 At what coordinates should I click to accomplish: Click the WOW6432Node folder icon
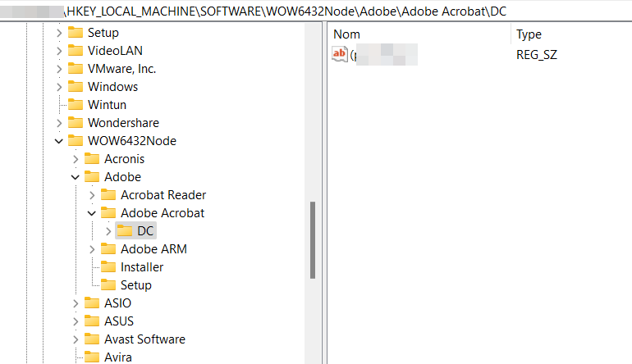coord(76,140)
